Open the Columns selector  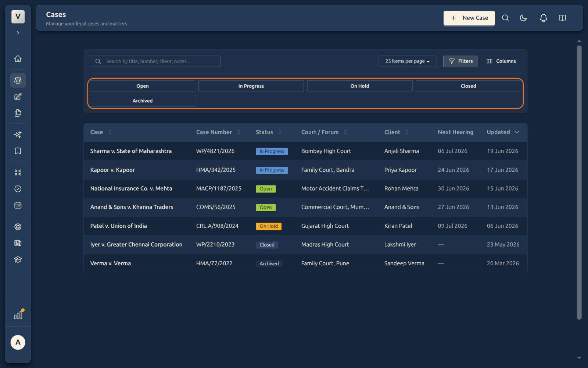501,61
